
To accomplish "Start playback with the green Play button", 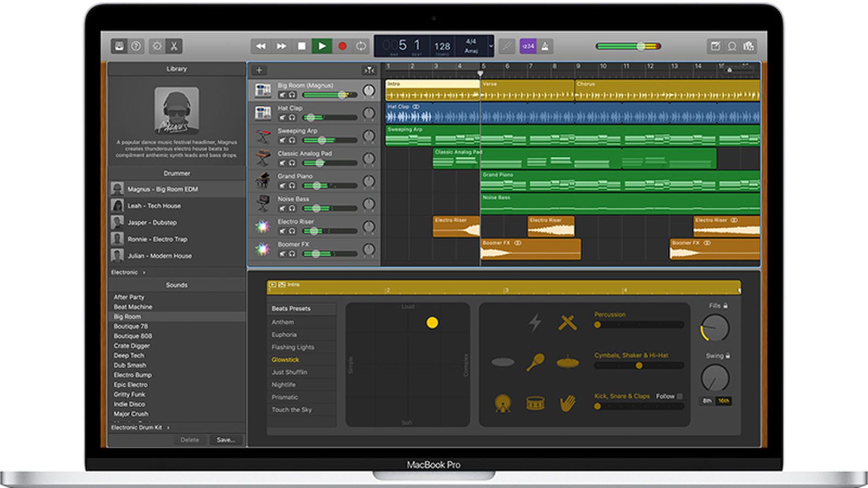I will click(x=322, y=46).
